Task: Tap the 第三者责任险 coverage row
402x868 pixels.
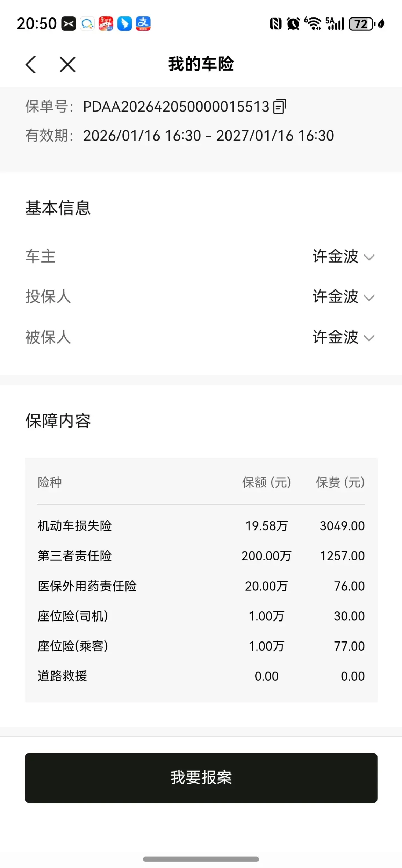Action: click(x=201, y=556)
